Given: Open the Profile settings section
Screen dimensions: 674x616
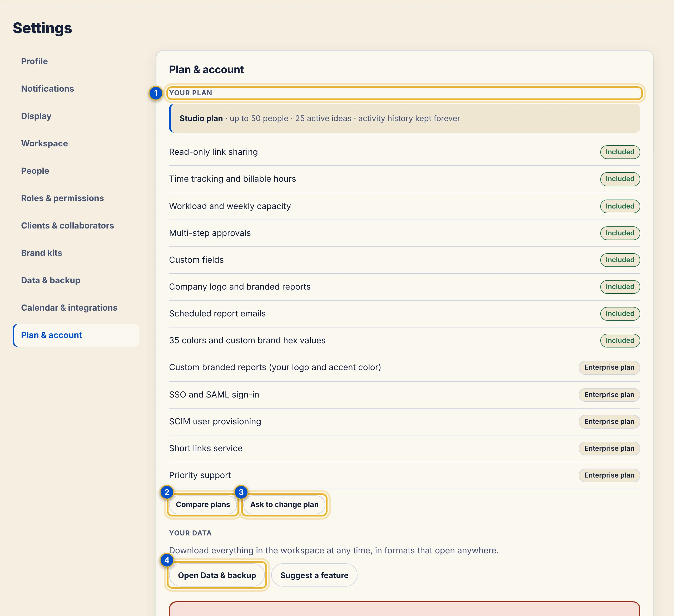Looking at the screenshot, I should point(34,61).
